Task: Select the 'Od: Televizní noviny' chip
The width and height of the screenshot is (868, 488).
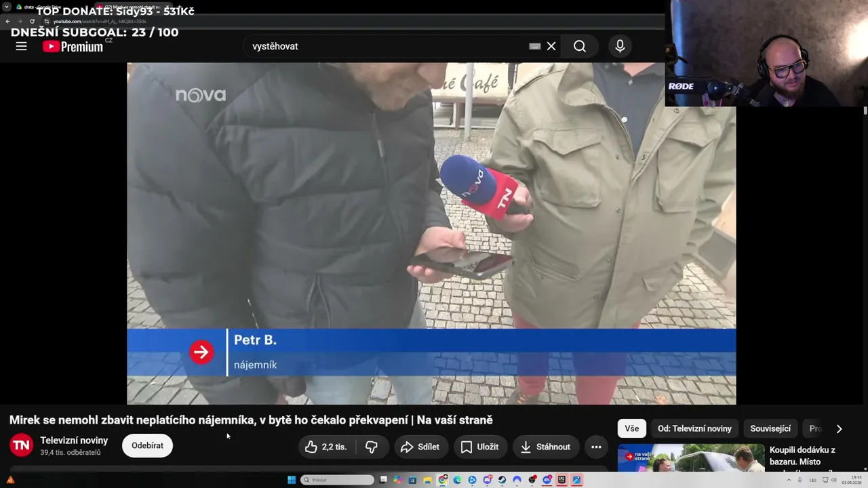Action: pos(694,428)
